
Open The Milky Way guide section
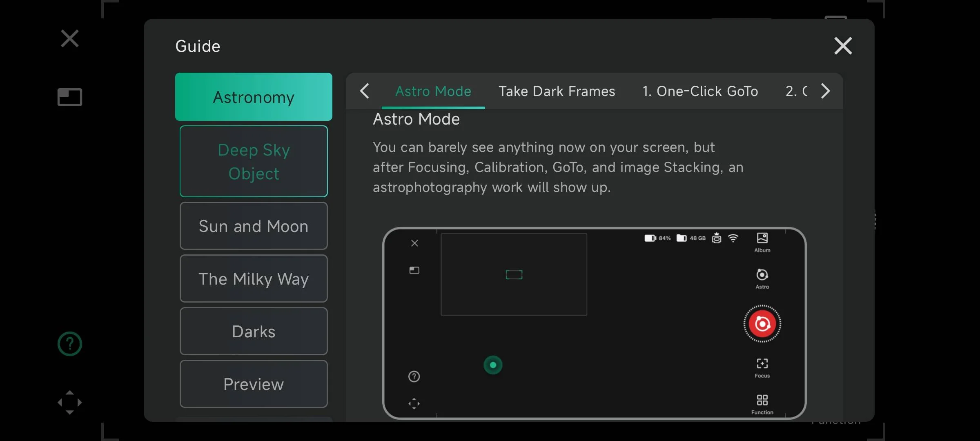tap(254, 278)
